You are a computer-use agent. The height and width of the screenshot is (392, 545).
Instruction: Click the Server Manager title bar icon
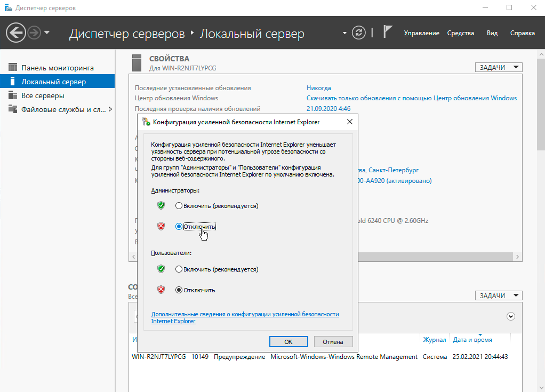[x=8, y=7]
